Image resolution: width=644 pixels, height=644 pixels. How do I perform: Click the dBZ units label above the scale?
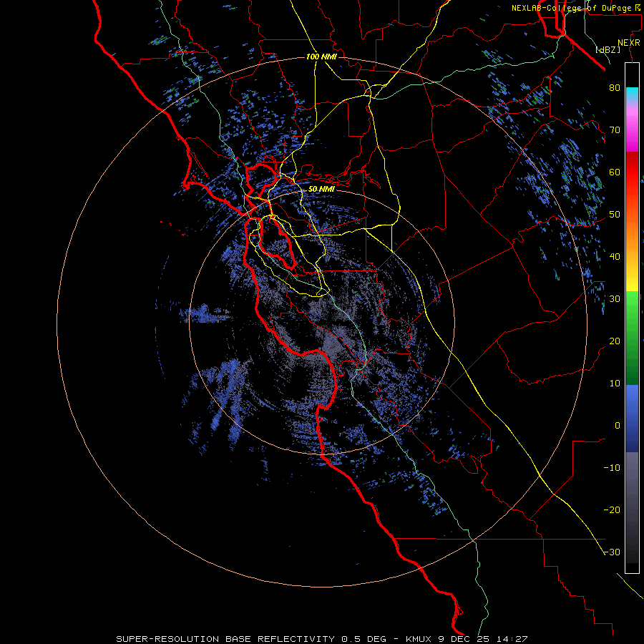(x=608, y=50)
